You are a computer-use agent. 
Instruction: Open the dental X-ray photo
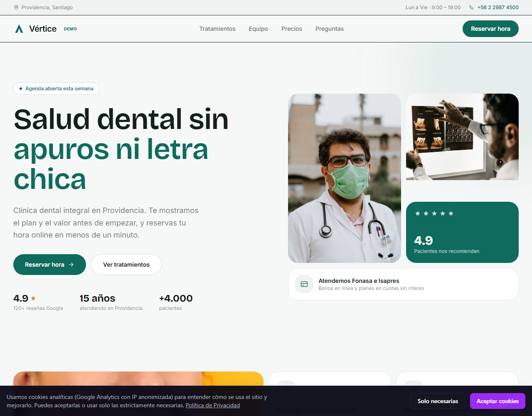pyautogui.click(x=462, y=137)
